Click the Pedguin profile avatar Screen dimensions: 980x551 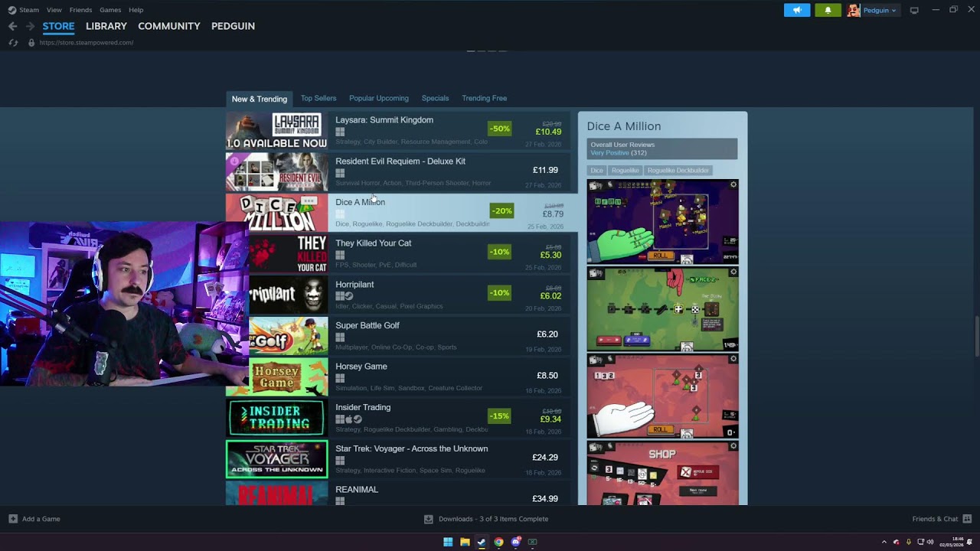853,10
